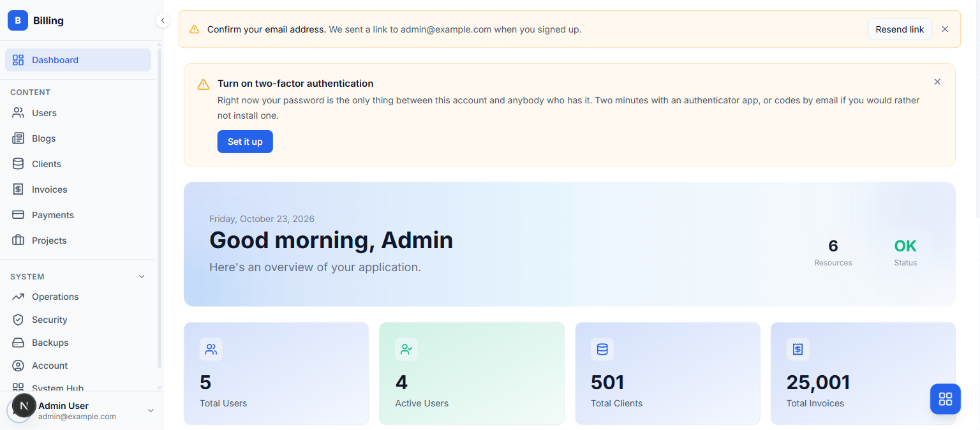
Task: Click the Good morning, Admin heading
Action: [x=331, y=241]
